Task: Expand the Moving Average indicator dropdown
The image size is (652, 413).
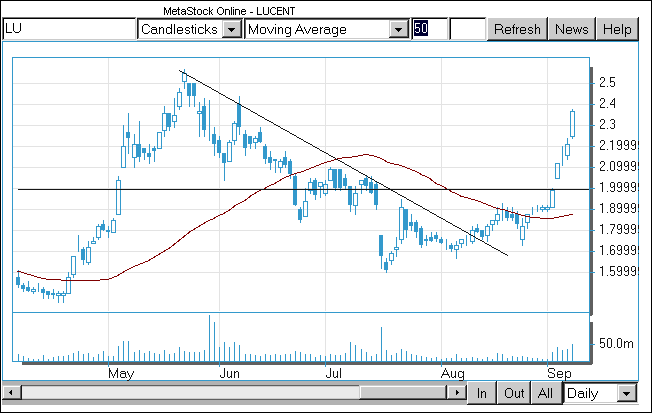Action: point(398,29)
